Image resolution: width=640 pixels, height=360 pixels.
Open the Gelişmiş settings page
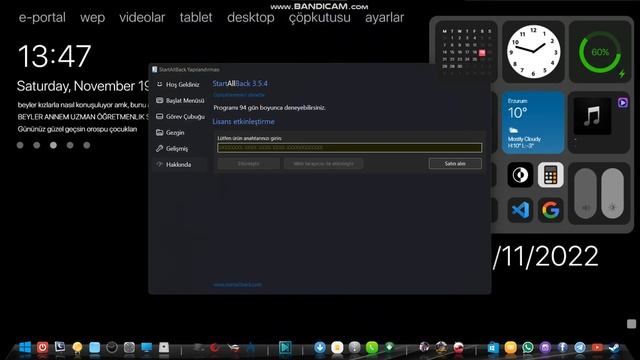(x=172, y=149)
